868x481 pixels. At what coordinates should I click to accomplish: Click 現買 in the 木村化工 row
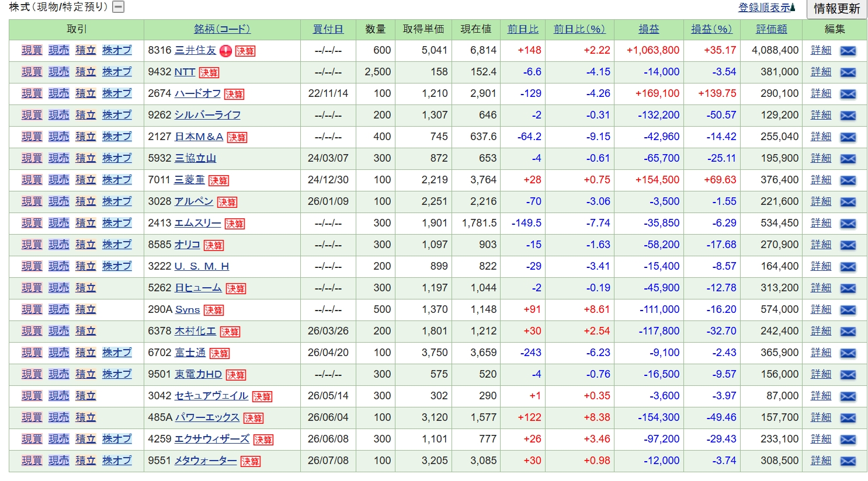pyautogui.click(x=32, y=331)
